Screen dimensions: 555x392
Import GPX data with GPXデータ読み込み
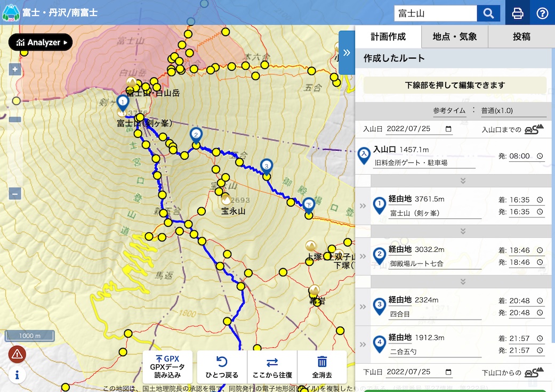coord(167,366)
